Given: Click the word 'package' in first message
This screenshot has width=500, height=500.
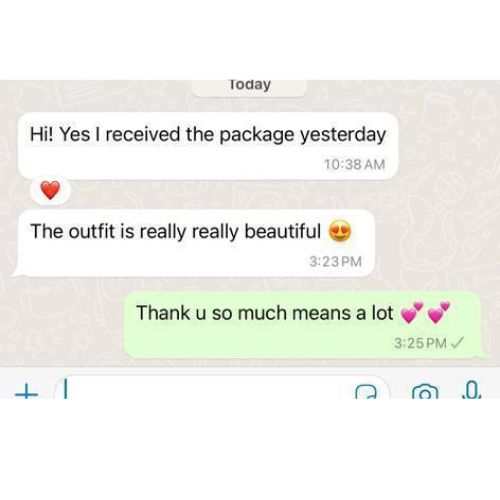Looking at the screenshot, I should point(257,135).
